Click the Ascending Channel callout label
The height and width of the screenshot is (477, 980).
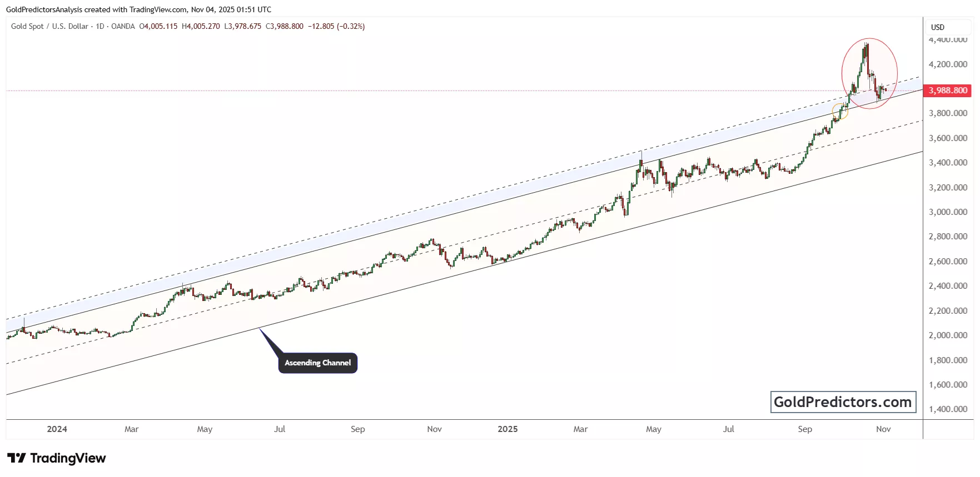click(x=317, y=363)
